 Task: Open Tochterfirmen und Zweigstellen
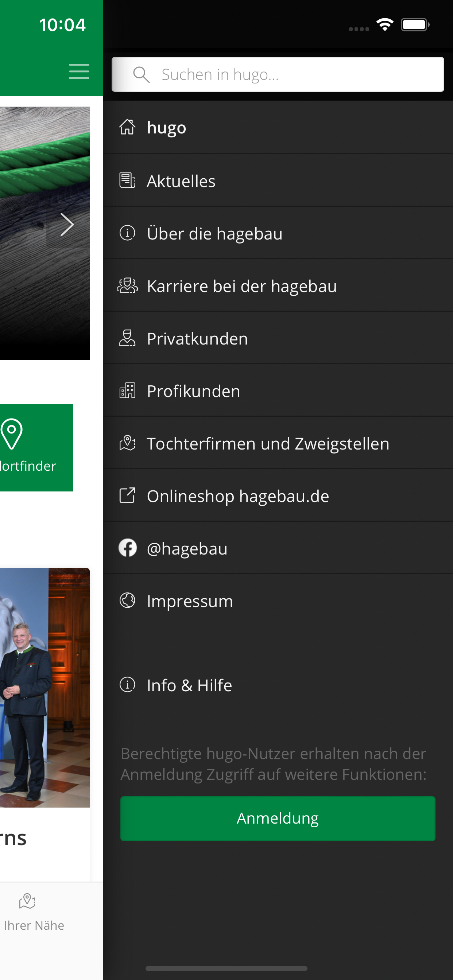(x=278, y=443)
